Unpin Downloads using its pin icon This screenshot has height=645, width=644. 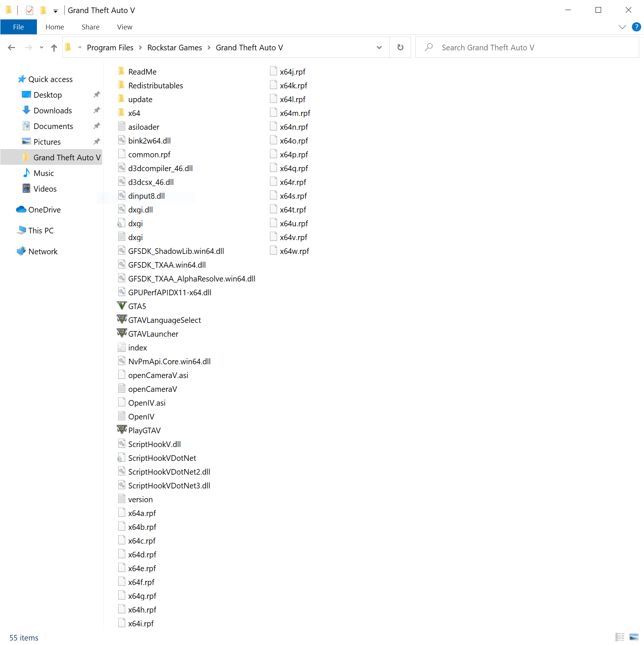point(97,110)
